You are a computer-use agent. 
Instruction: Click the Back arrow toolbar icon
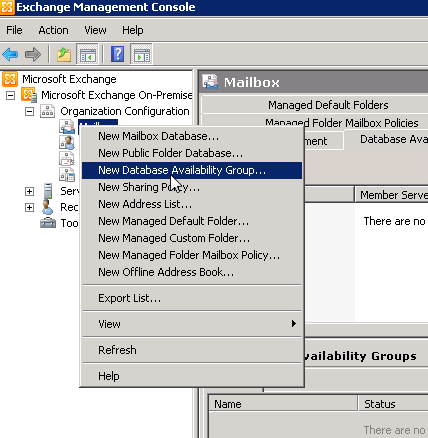pyautogui.click(x=10, y=54)
